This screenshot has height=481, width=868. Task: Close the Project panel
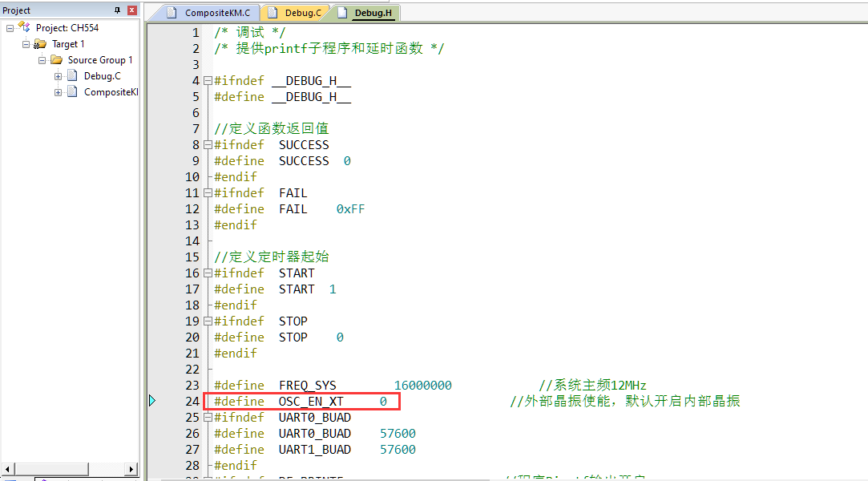click(x=132, y=10)
